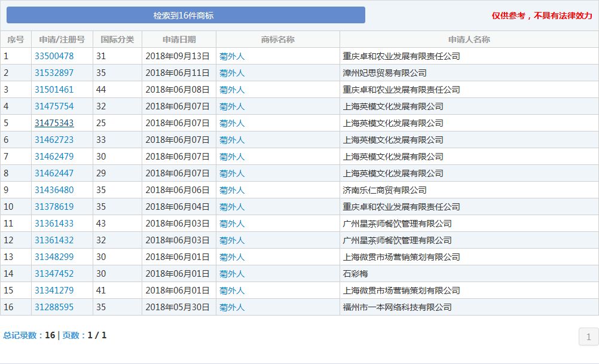Screen dimensions: 599x364
Task: Select applicant 福州市一本网络科技有限公司
Action: (x=398, y=307)
